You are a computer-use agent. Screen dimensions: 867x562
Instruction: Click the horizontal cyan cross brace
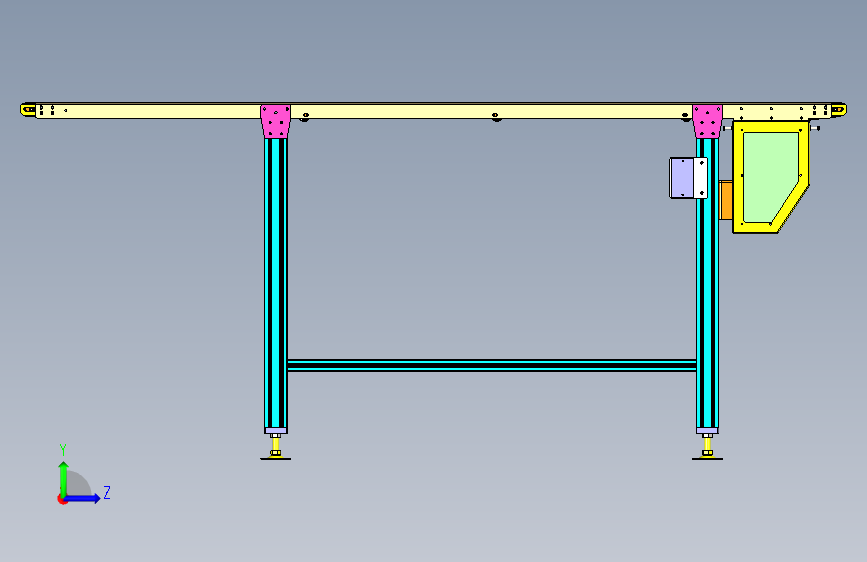[492, 365]
